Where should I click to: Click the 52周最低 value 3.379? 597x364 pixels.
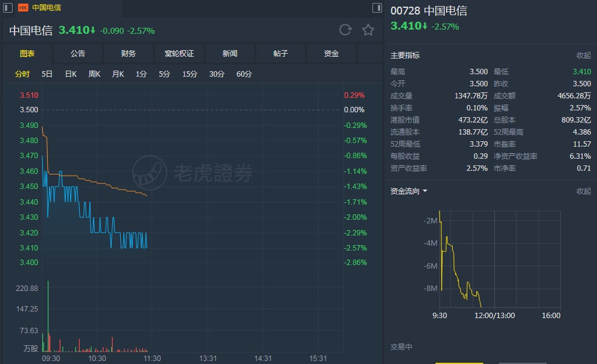pyautogui.click(x=479, y=144)
